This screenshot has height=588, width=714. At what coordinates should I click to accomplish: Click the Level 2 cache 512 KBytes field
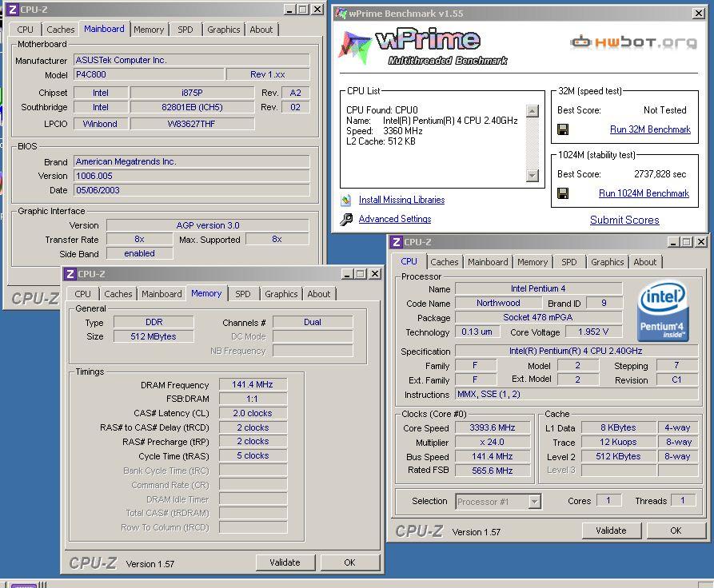pyautogui.click(x=618, y=456)
